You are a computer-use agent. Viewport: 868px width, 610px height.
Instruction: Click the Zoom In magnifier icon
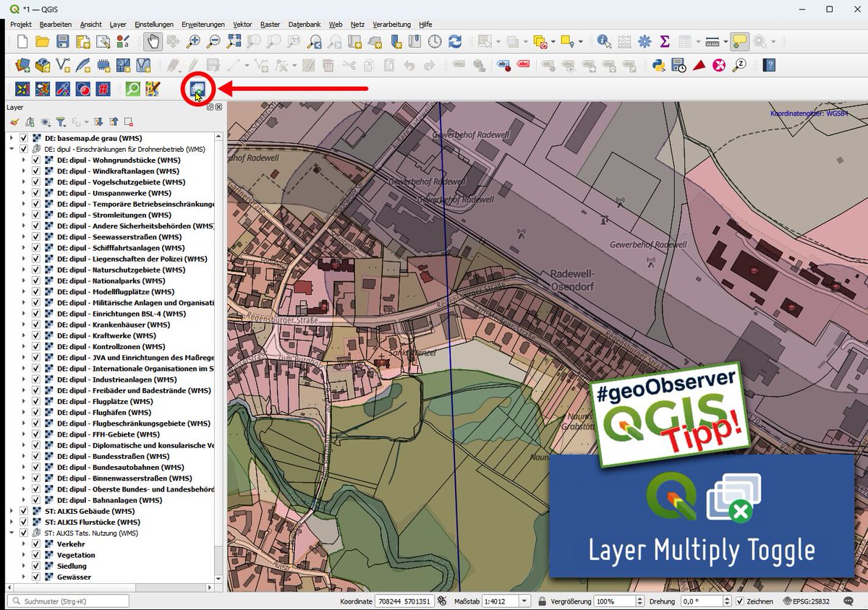193,41
